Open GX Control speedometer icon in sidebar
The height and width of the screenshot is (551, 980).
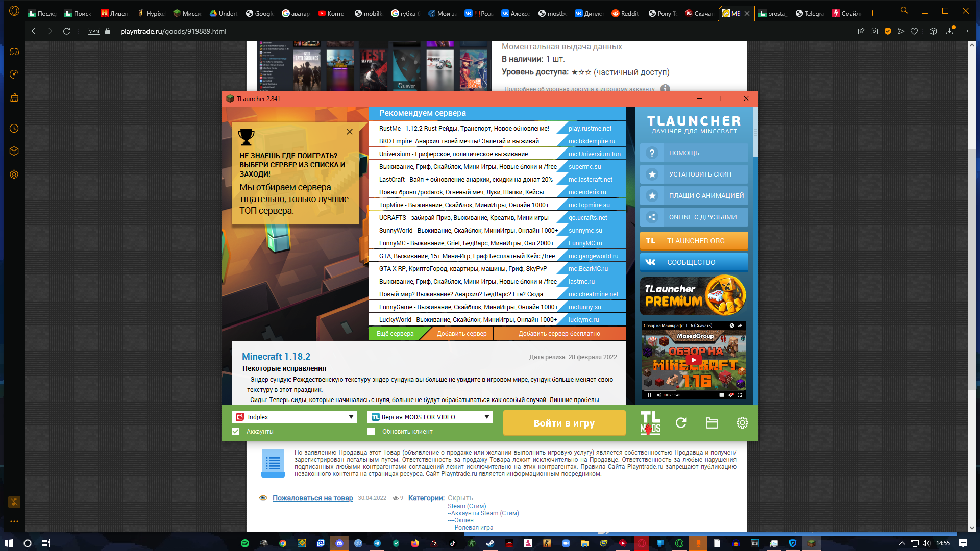tap(14, 74)
